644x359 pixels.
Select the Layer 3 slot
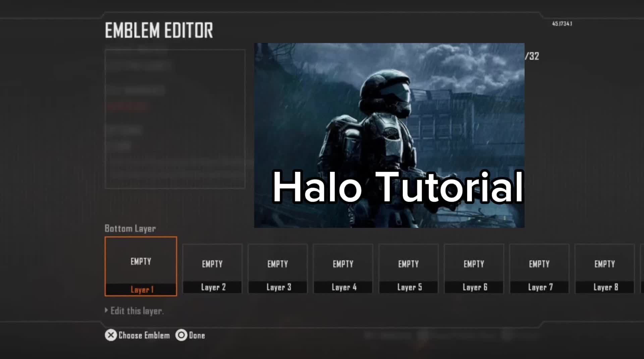(278, 269)
